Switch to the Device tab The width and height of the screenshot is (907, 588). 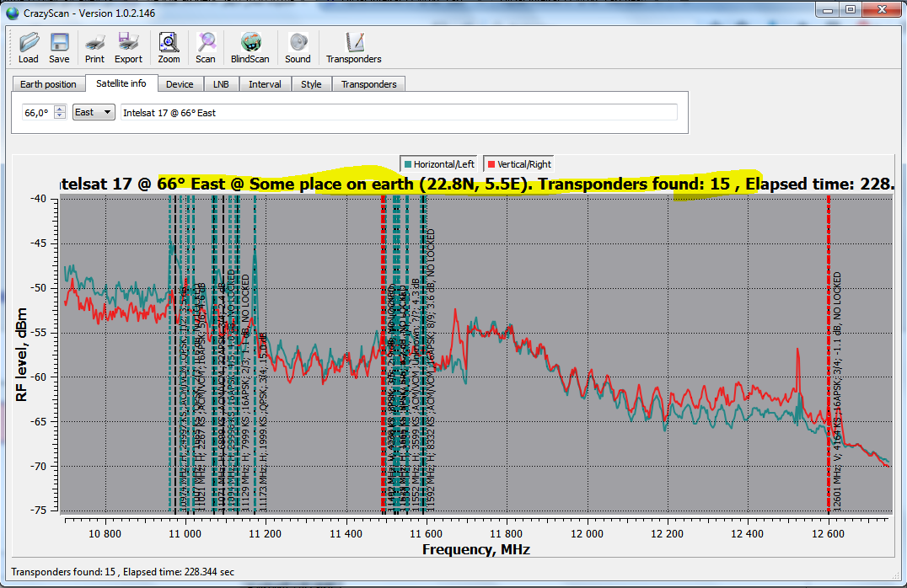[x=180, y=84]
